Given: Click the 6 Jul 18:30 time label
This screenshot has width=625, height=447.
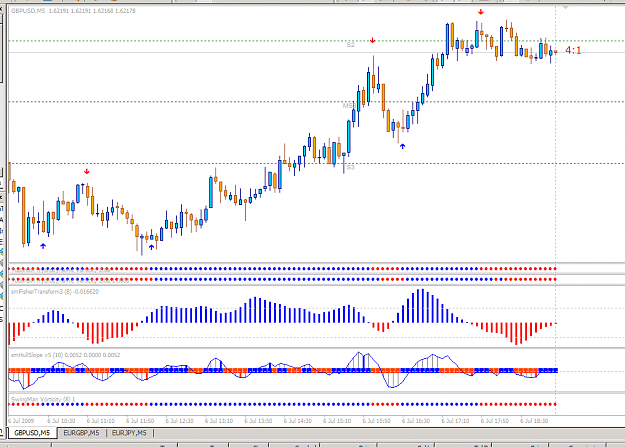Looking at the screenshot, I should tap(534, 421).
